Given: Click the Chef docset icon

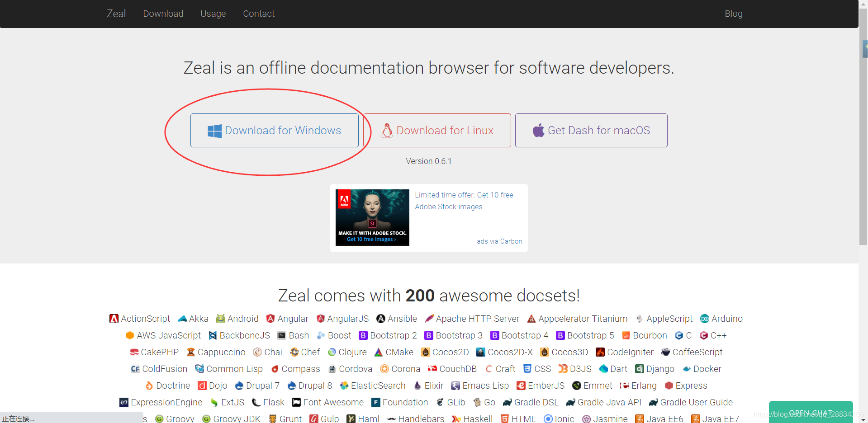Looking at the screenshot, I should [x=294, y=352].
